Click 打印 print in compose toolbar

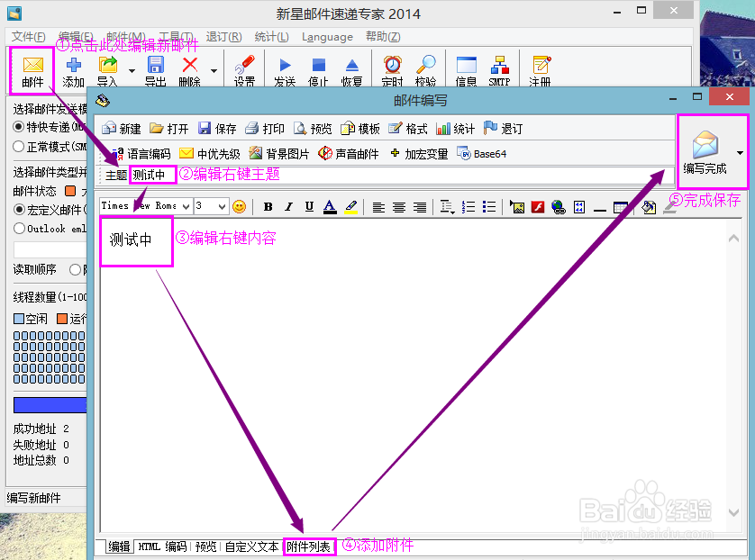pyautogui.click(x=264, y=129)
